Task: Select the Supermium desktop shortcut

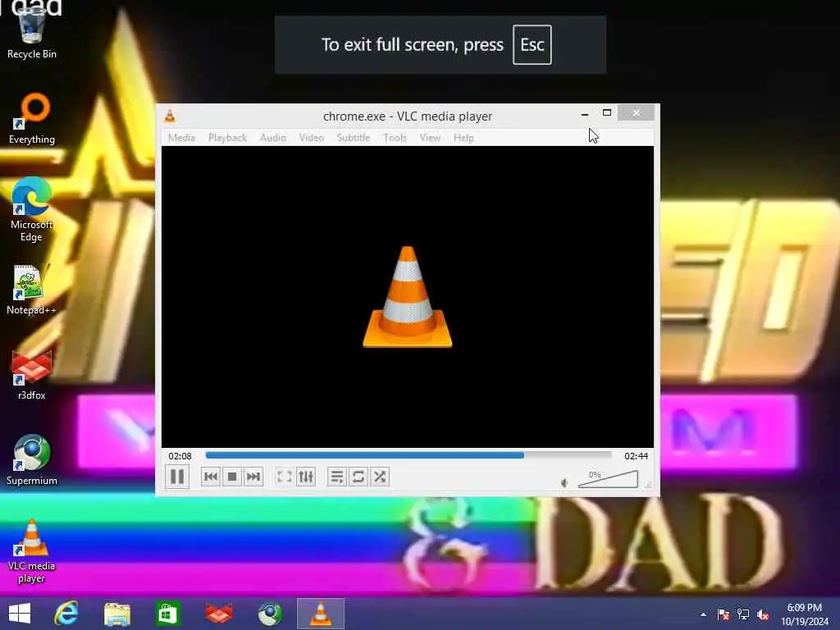Action: coord(32,459)
